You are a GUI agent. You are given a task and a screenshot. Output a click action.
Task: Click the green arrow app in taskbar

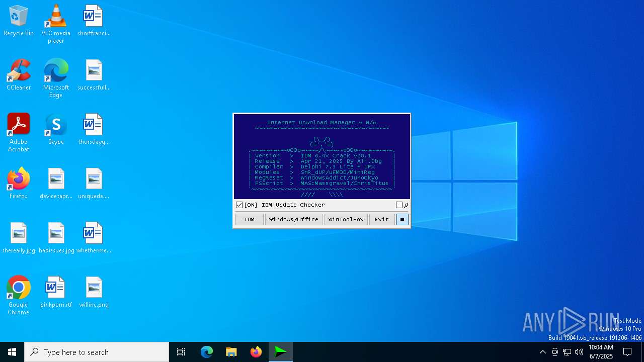281,352
